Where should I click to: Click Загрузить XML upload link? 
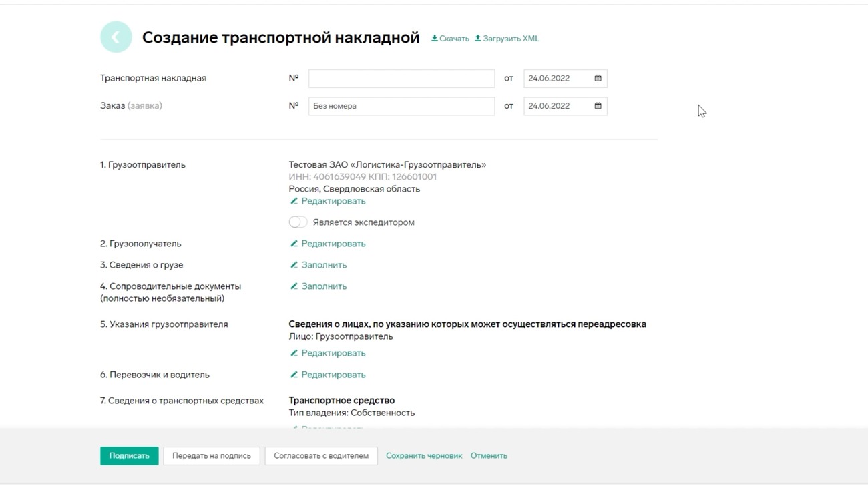click(x=507, y=39)
